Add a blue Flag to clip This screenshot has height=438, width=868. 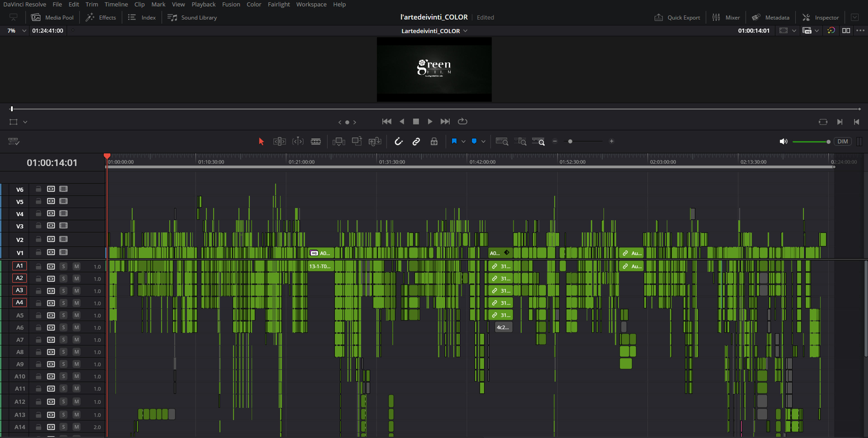pos(454,141)
